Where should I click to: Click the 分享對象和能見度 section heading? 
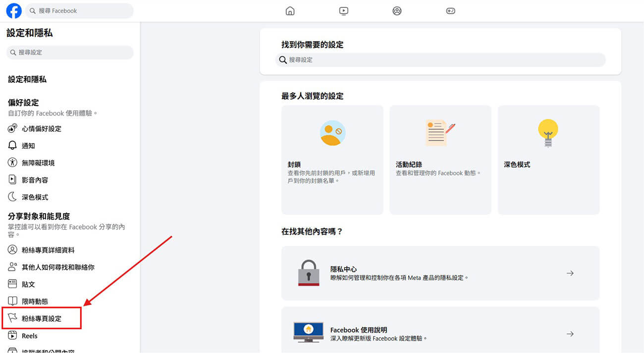coord(39,216)
